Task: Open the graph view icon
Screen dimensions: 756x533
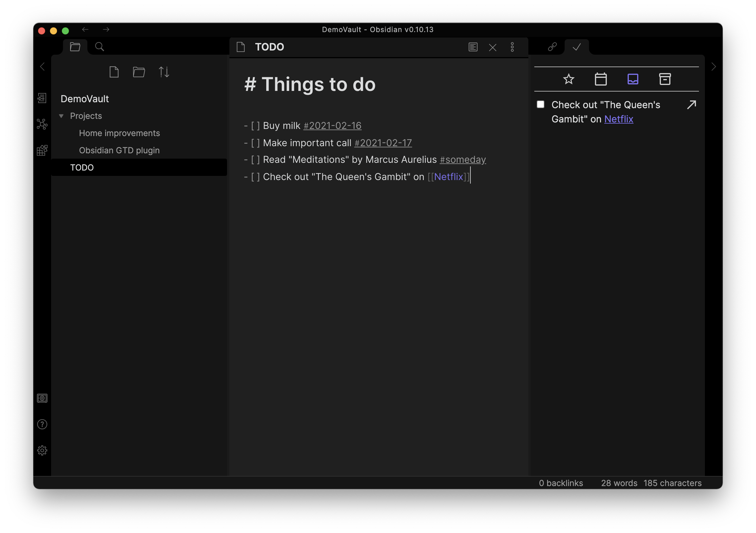Action: (x=42, y=124)
